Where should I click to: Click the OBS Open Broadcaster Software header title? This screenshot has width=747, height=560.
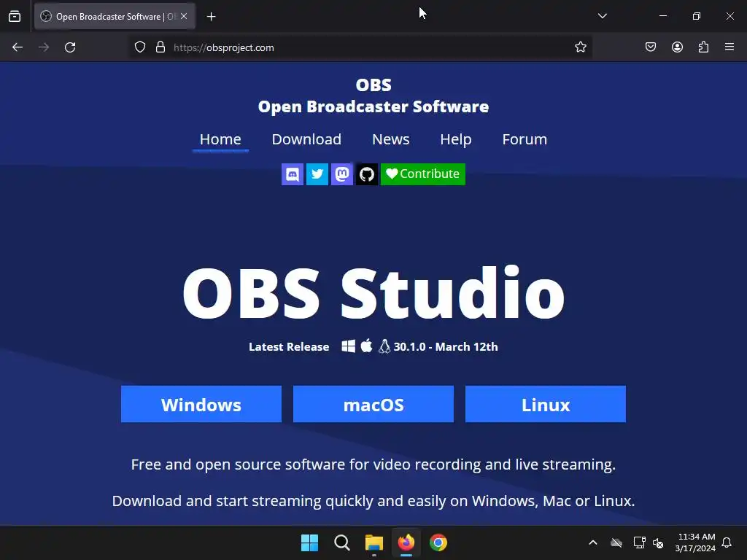[373, 96]
